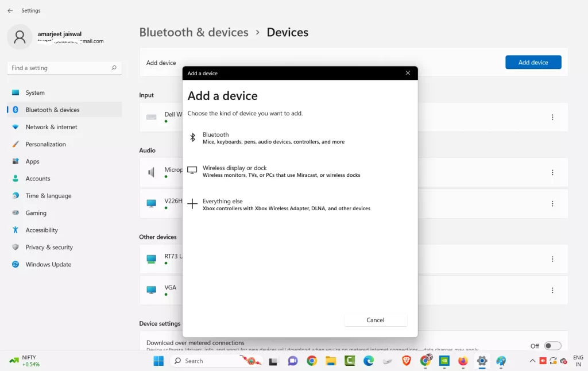Viewport: 588px width, 371px height.
Task: Open Windows Update settings
Action: coord(64,264)
